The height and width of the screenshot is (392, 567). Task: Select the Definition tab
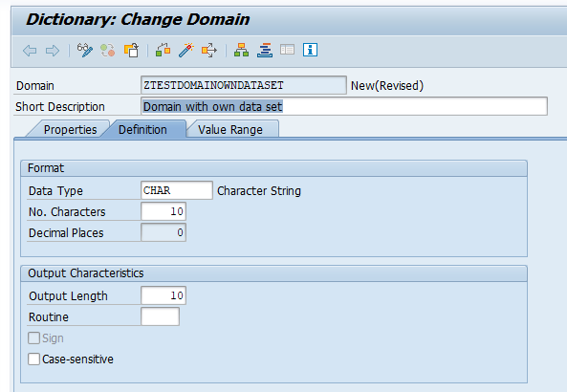[x=142, y=129]
